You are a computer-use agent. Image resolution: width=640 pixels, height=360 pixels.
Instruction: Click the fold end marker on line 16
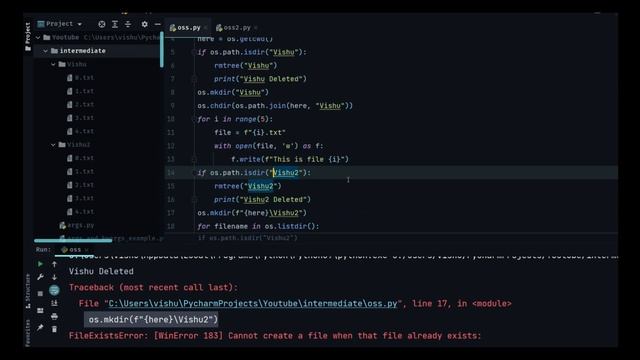click(194, 200)
